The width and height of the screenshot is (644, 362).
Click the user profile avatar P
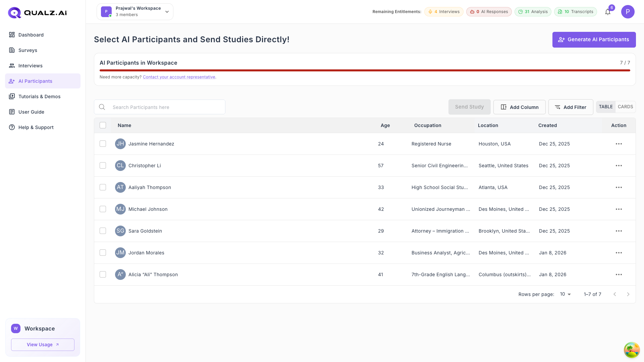628,12
